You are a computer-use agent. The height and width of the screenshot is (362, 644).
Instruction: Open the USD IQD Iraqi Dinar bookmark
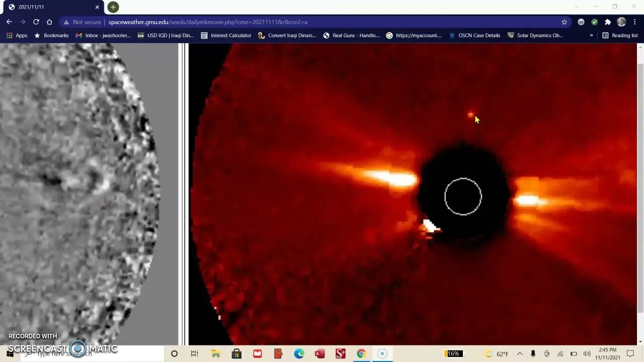point(166,36)
